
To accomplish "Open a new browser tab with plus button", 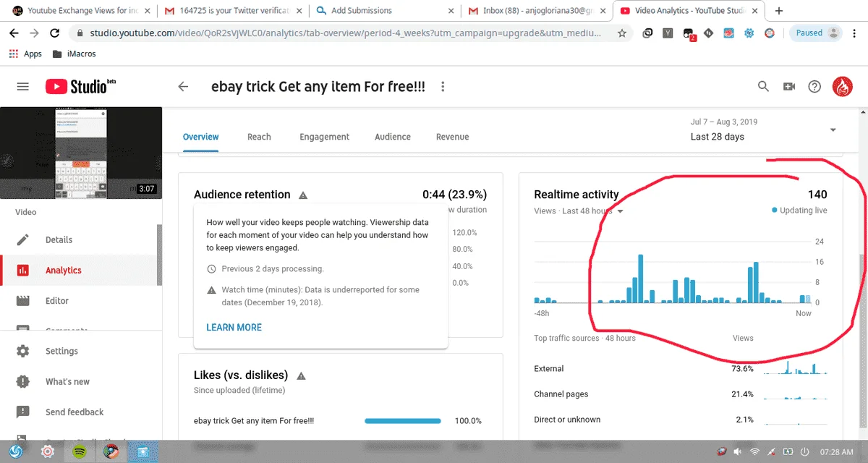I will tap(778, 11).
